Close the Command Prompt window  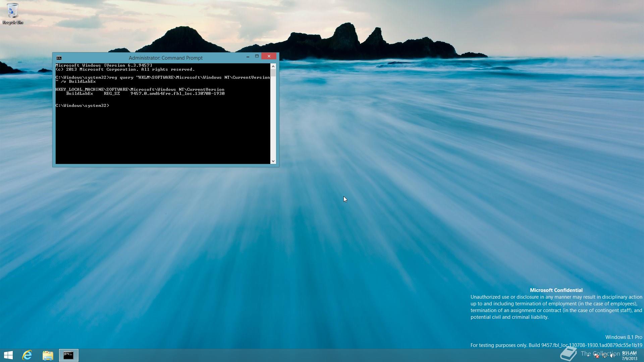pyautogui.click(x=269, y=56)
